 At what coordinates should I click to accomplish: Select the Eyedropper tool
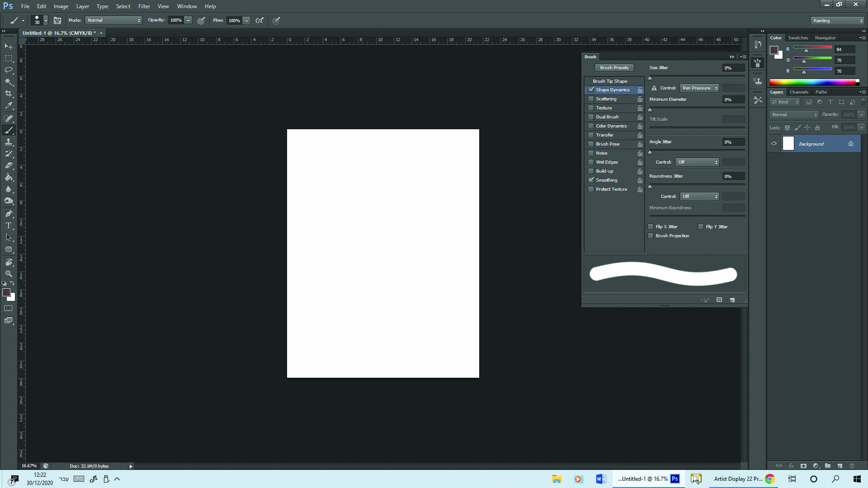click(x=9, y=105)
